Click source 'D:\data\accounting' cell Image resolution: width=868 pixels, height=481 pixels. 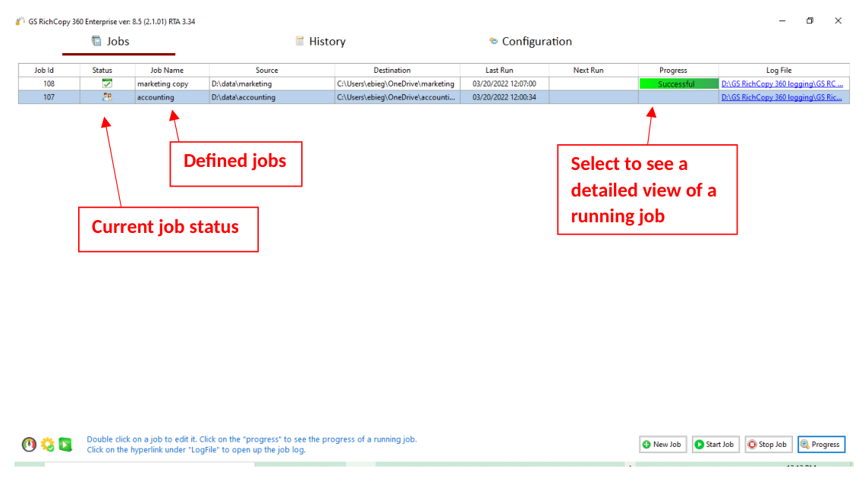272,97
